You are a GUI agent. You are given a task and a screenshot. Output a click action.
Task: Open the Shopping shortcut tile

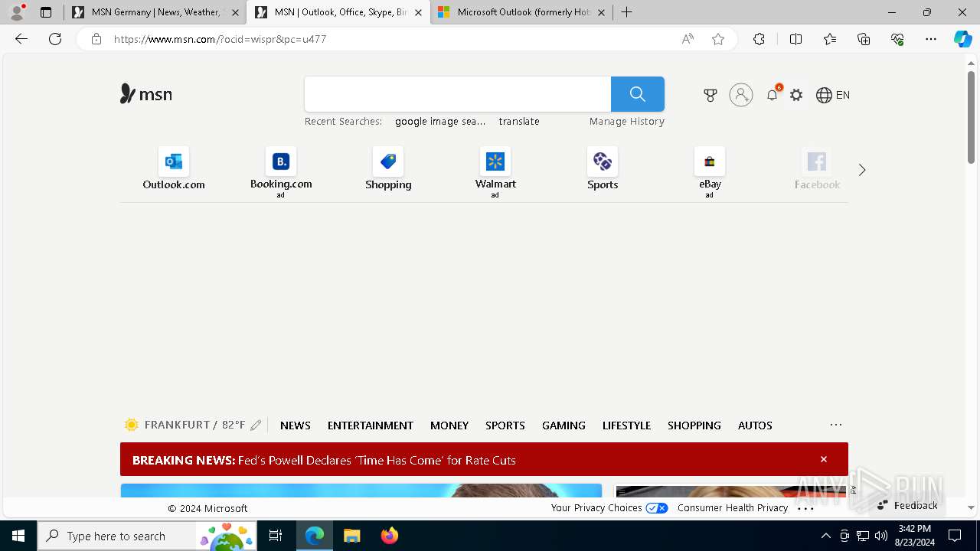388,169
